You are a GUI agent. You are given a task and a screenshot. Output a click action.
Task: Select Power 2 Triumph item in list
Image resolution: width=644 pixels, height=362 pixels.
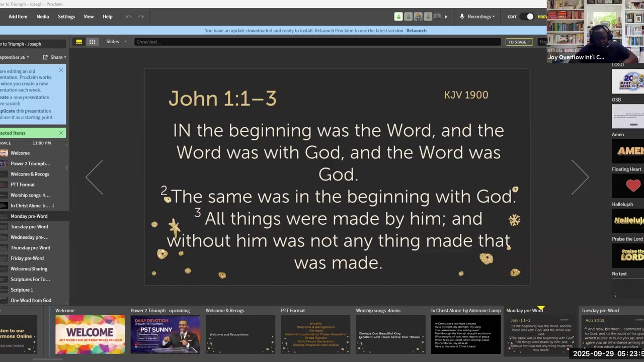pyautogui.click(x=33, y=163)
